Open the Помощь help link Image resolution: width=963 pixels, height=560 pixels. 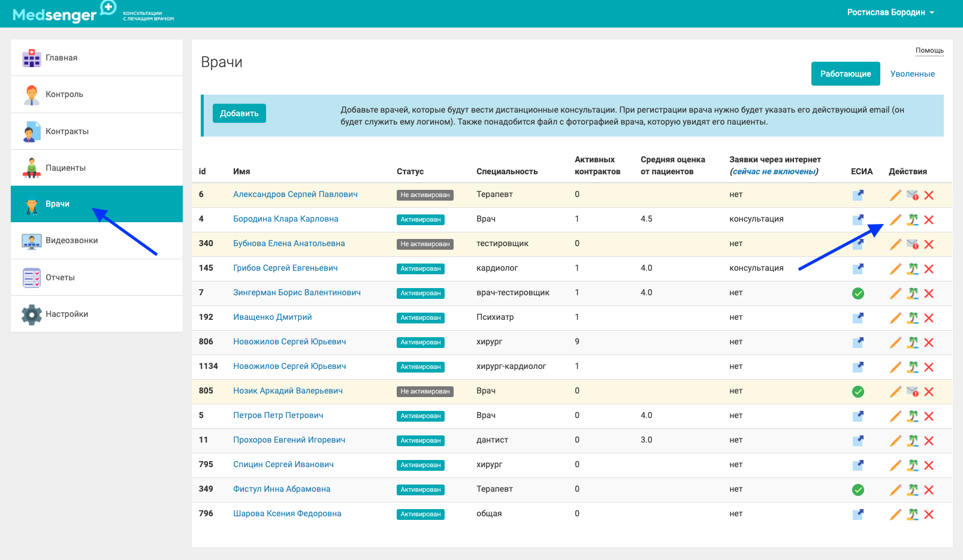coord(929,50)
